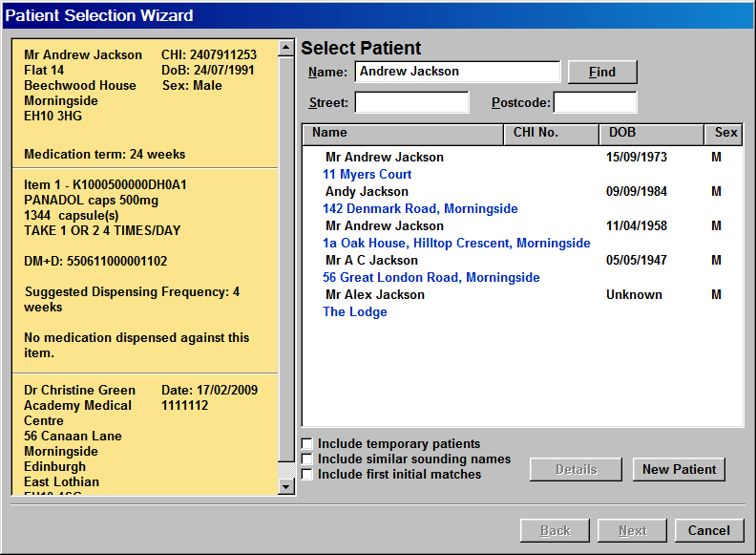Select 1a Oak House address line
Viewport: 756px width, 555px height.
(x=456, y=243)
